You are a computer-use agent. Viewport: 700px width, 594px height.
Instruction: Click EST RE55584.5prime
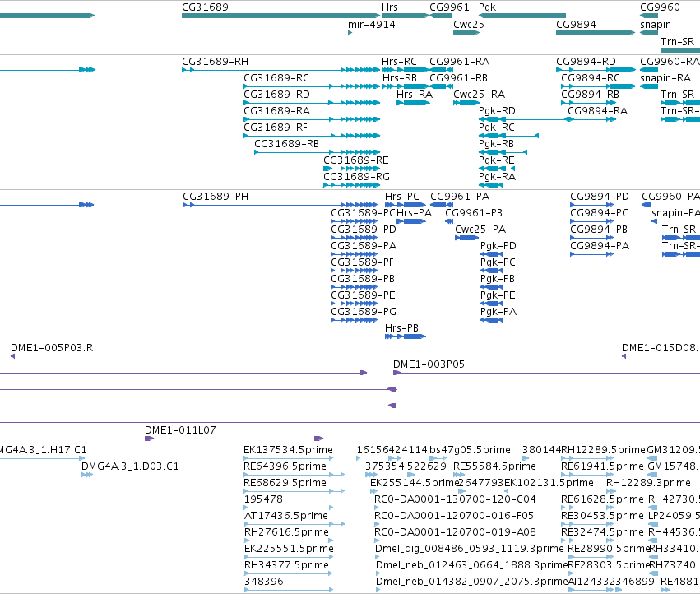tap(459, 475)
